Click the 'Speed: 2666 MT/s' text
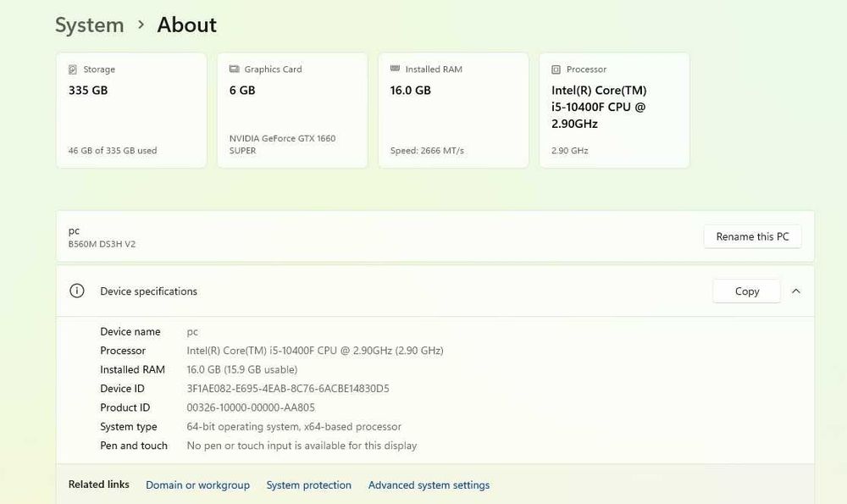 [427, 151]
